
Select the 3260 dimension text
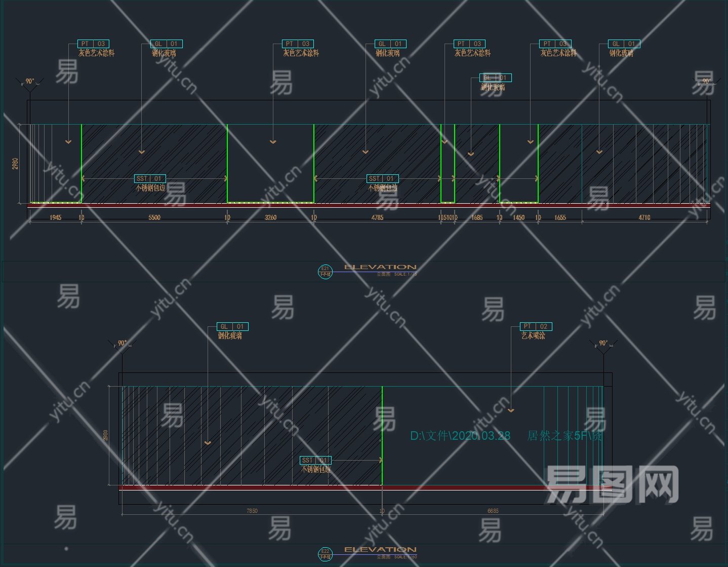coord(271,217)
